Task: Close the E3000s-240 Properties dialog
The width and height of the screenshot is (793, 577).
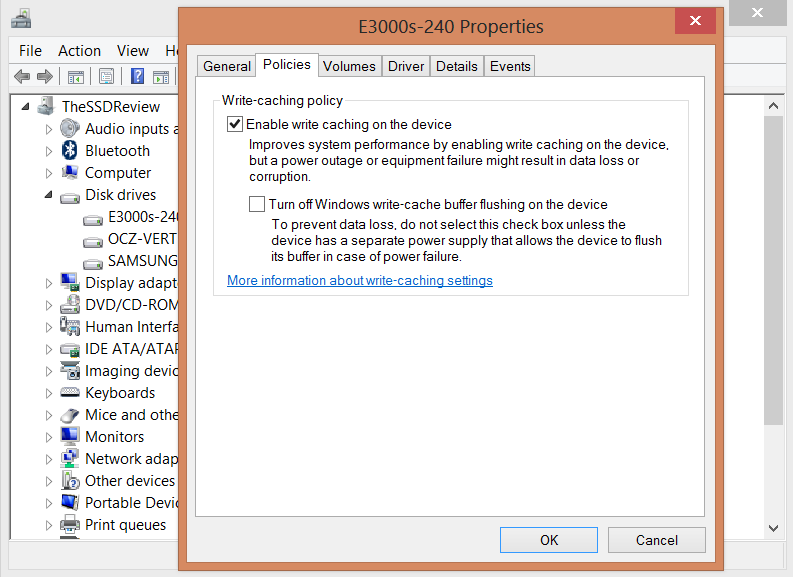Action: pos(695,20)
